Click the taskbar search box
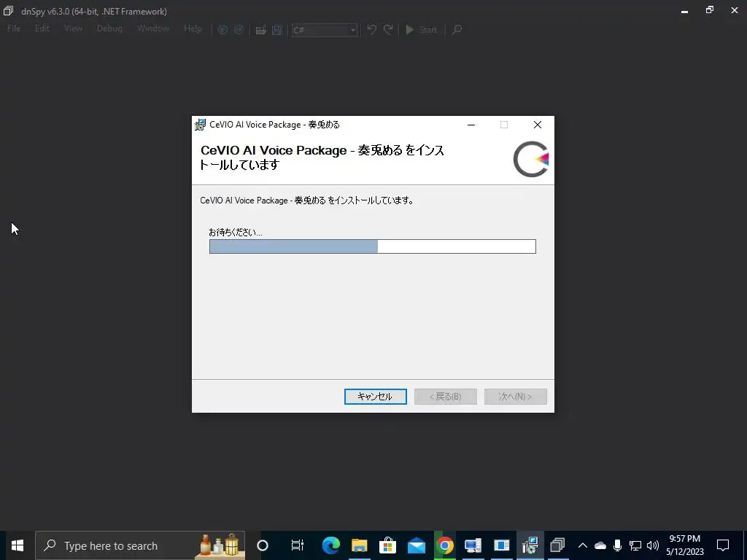The width and height of the screenshot is (747, 560). [140, 545]
